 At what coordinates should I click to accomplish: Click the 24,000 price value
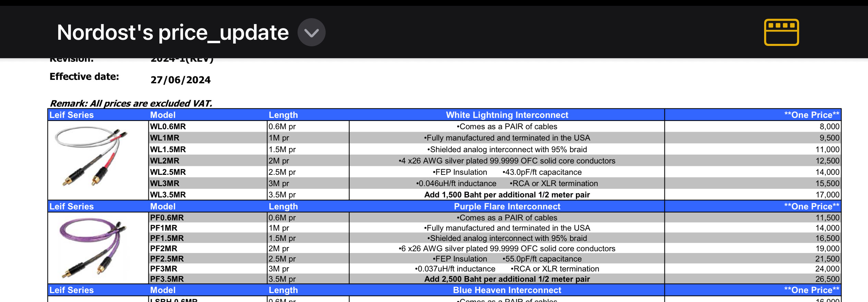[x=827, y=269]
